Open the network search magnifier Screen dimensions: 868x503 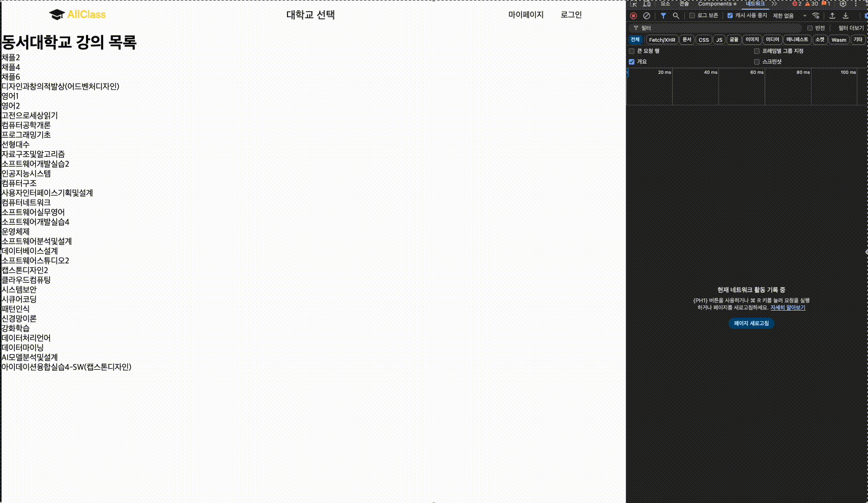point(676,16)
